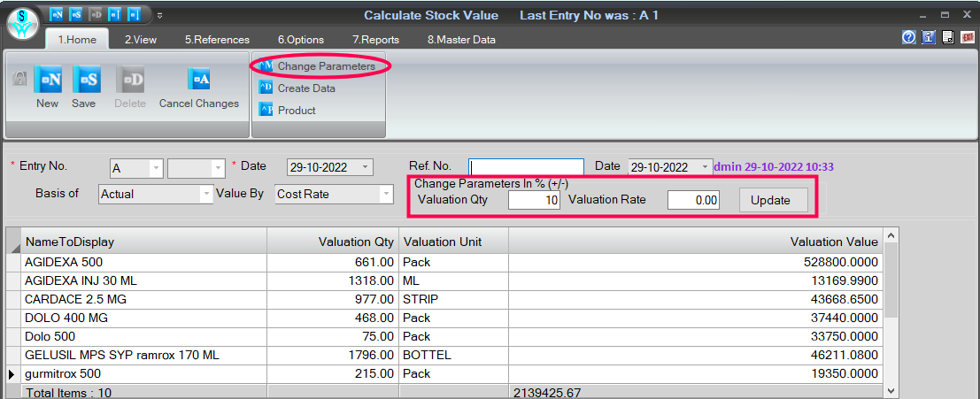Open the 8.Master Data tab

(x=461, y=39)
